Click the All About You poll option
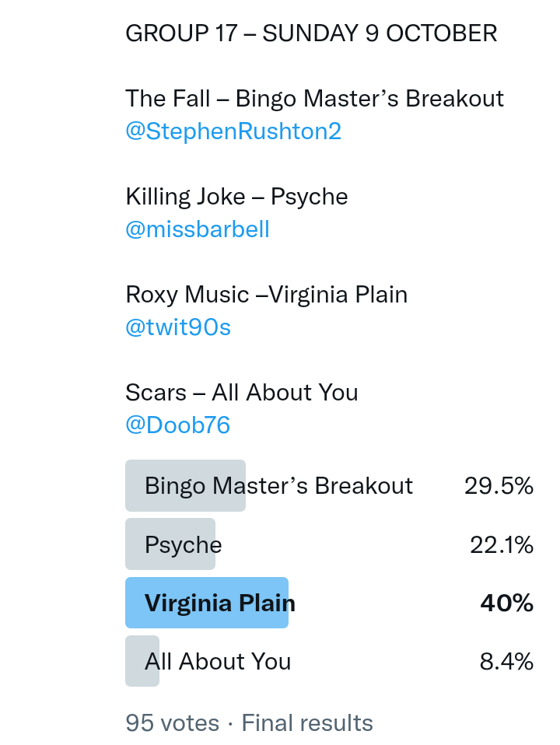 click(x=218, y=662)
